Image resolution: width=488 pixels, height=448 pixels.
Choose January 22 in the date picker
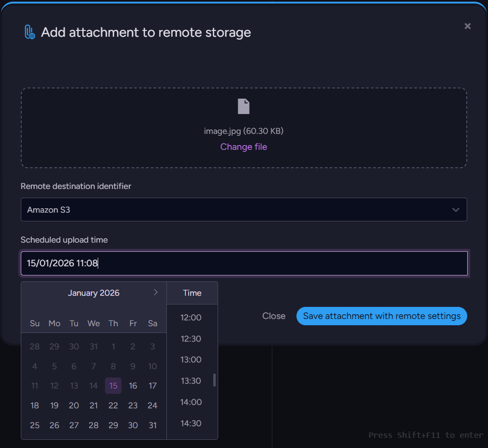(x=113, y=405)
